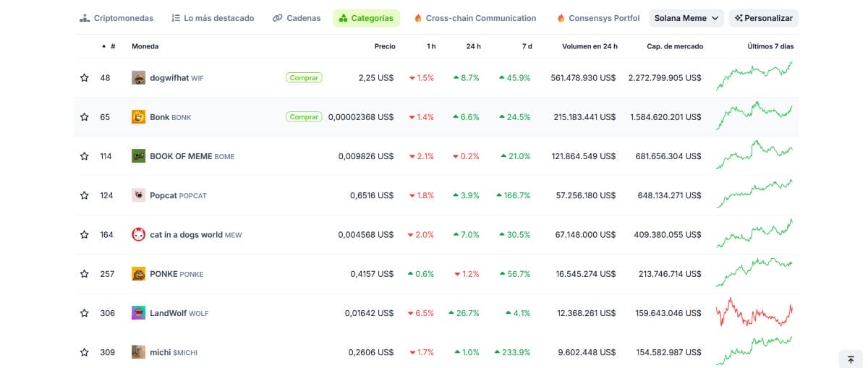The height and width of the screenshot is (368, 868).
Task: Click the LandWolf coin icon
Action: point(138,313)
